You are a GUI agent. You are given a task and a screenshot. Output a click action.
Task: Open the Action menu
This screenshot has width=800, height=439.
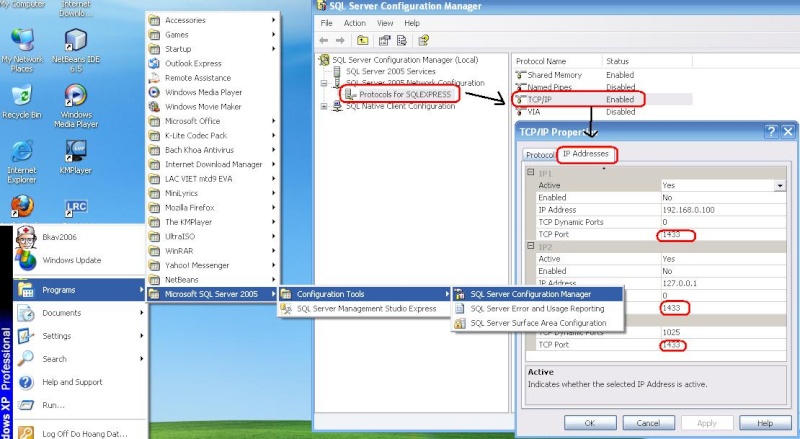(355, 23)
